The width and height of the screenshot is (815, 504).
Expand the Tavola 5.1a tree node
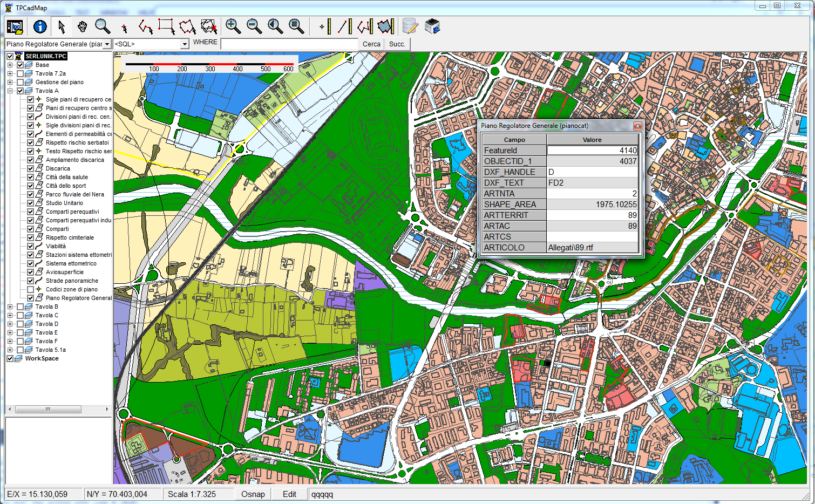(x=10, y=350)
